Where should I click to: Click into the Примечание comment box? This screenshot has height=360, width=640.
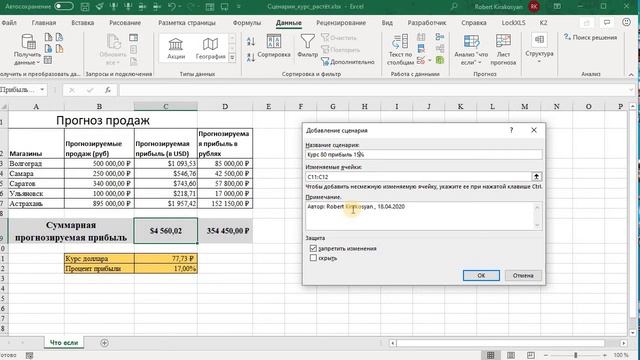tap(420, 216)
